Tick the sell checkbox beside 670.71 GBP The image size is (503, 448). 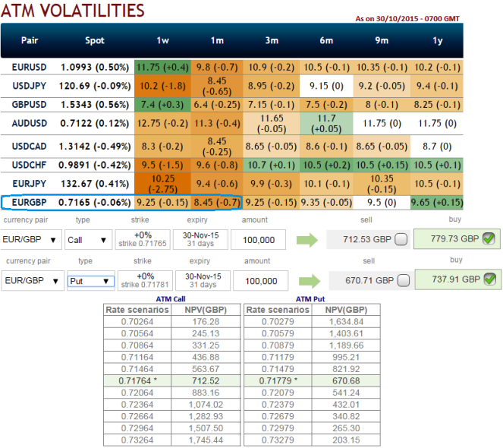coord(404,280)
